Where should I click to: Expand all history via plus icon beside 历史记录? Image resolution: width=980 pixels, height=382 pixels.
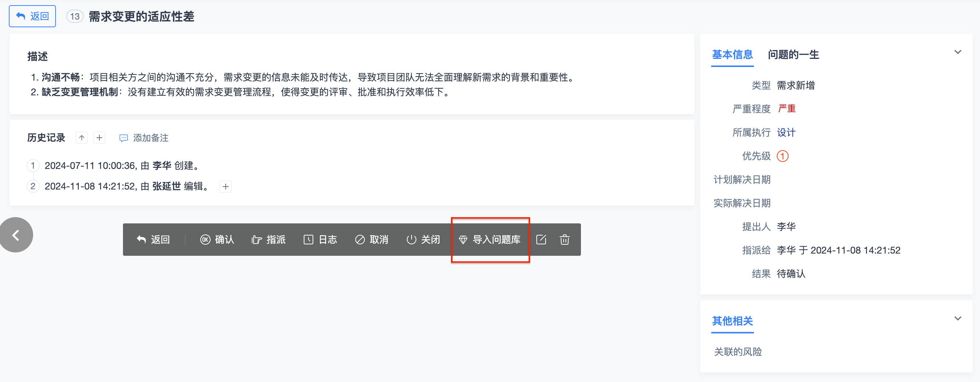[99, 138]
